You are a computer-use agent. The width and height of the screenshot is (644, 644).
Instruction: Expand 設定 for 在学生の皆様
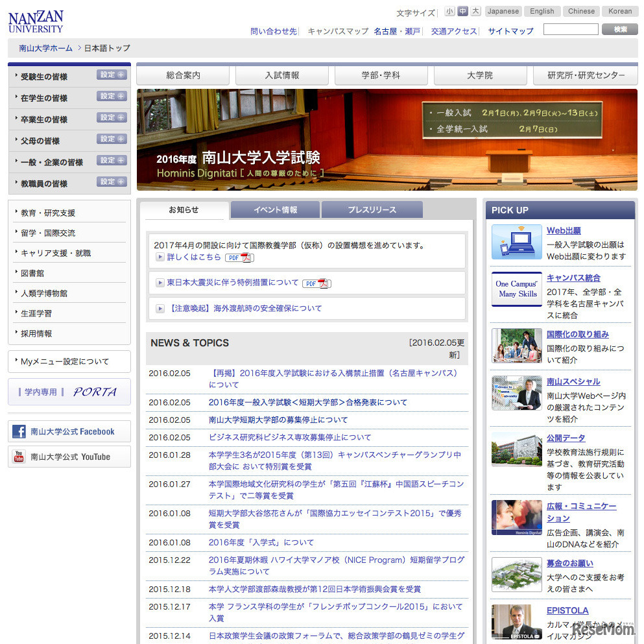click(x=112, y=96)
